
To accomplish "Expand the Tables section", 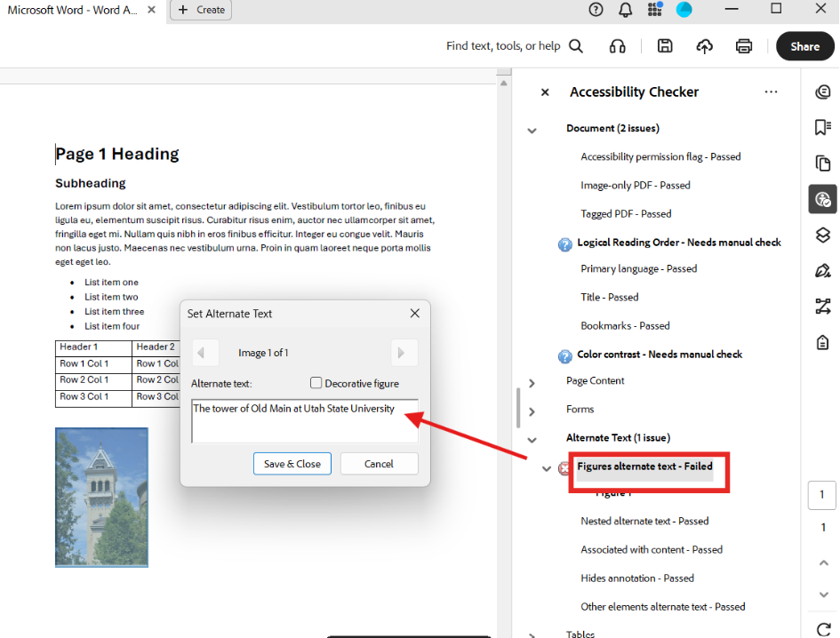I will [x=532, y=635].
